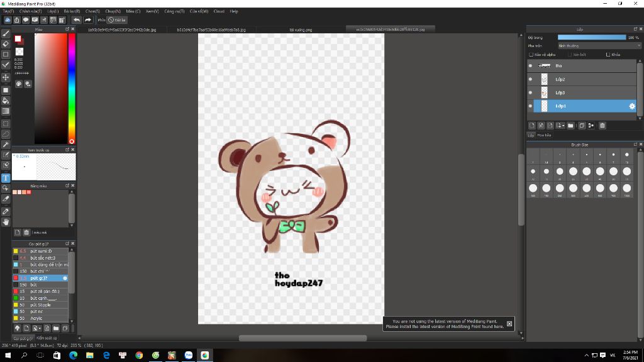
Task: Delete palette color with trash icon
Action: pos(26,233)
